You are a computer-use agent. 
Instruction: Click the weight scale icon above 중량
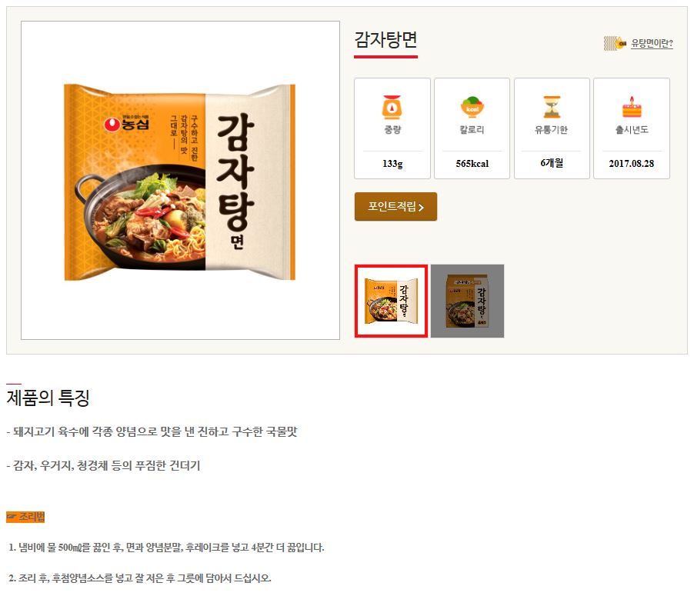pos(392,107)
